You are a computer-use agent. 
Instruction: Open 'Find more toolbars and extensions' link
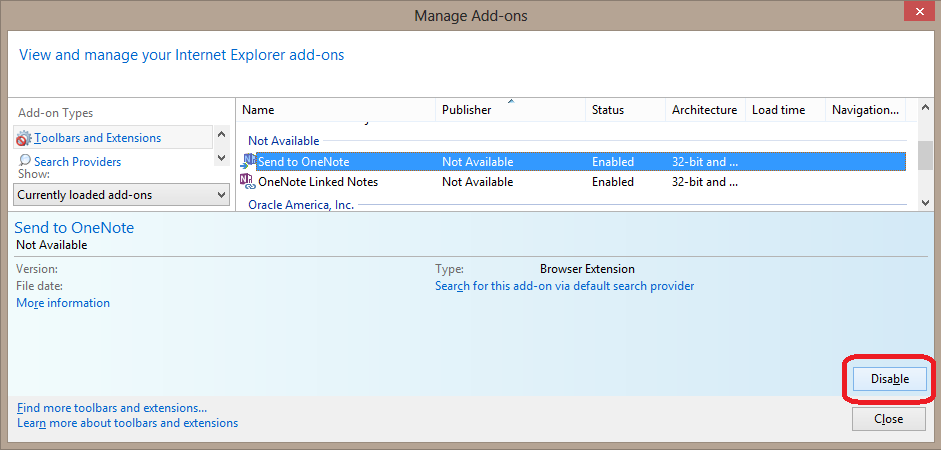pos(112,408)
